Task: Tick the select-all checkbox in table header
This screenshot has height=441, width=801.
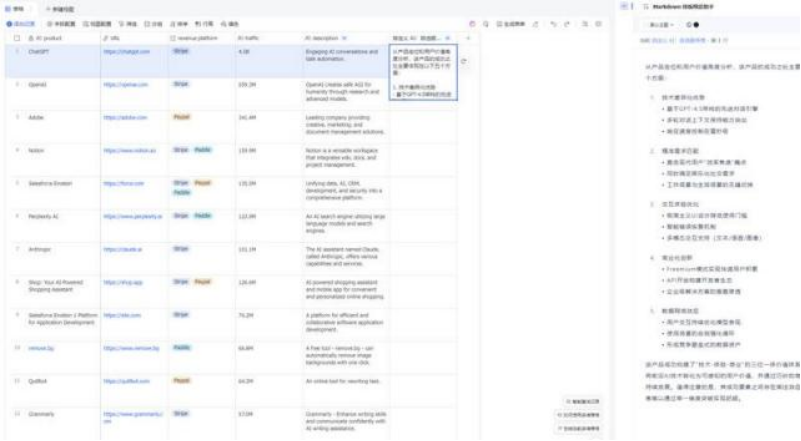Action: pos(17,38)
